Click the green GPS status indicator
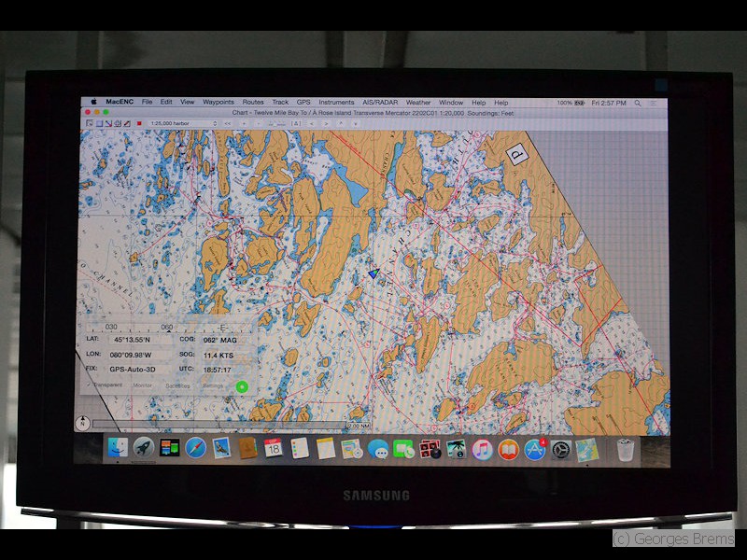 pyautogui.click(x=242, y=386)
